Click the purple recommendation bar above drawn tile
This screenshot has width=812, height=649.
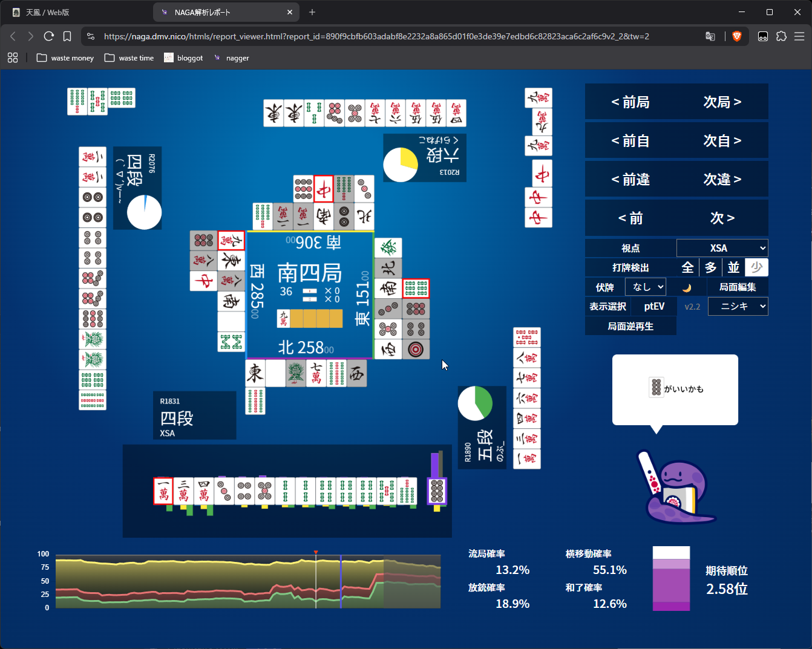(x=434, y=465)
